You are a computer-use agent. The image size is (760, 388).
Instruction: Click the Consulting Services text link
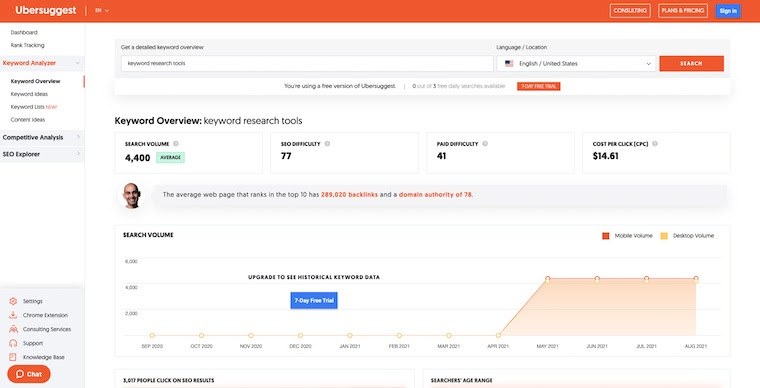point(47,329)
